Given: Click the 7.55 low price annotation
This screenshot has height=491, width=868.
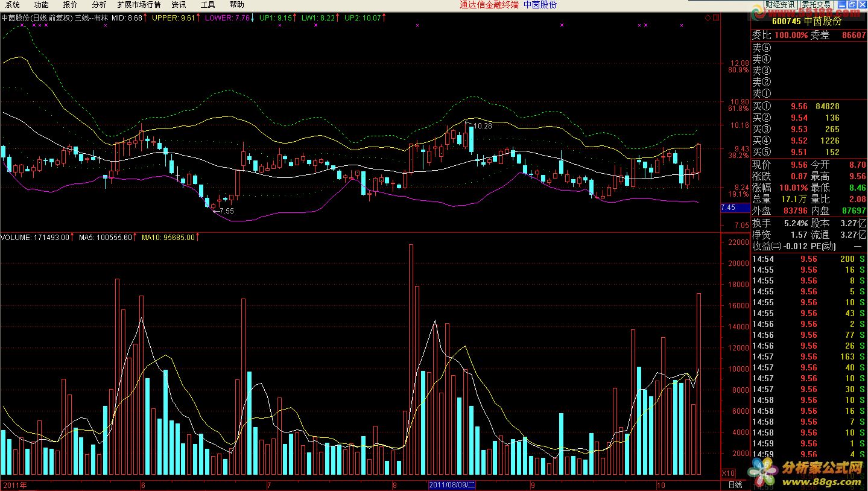Looking at the screenshot, I should [226, 211].
